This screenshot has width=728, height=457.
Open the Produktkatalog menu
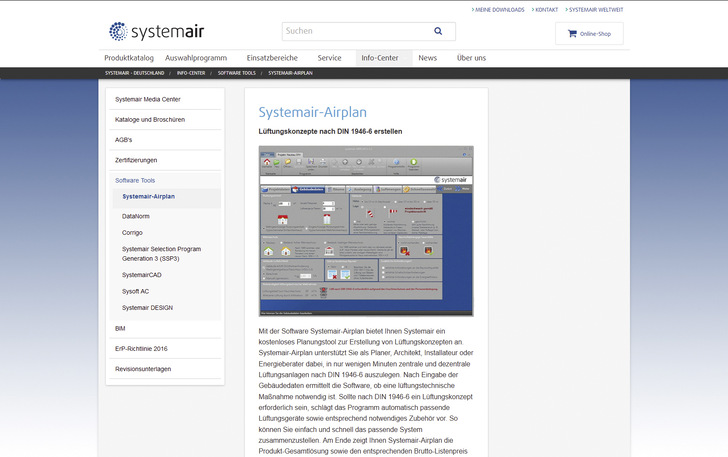129,58
